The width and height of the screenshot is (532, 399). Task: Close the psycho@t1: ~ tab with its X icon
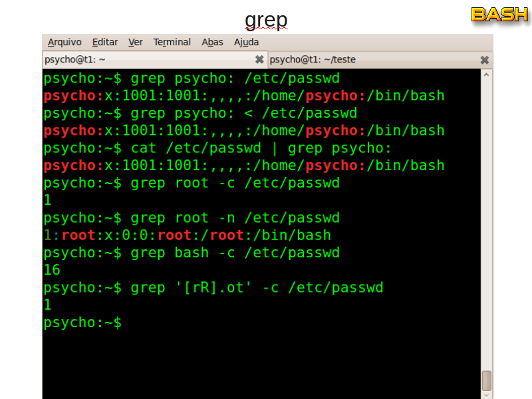pyautogui.click(x=259, y=59)
